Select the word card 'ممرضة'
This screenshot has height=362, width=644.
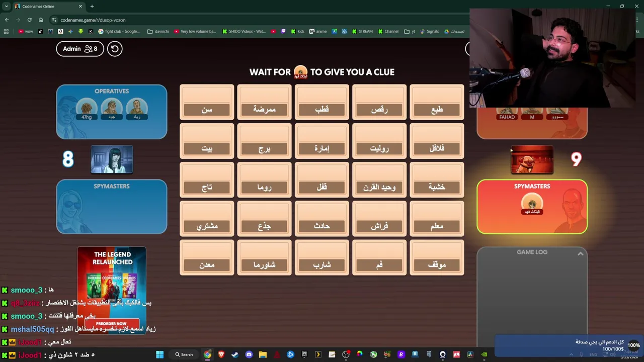coord(264,103)
